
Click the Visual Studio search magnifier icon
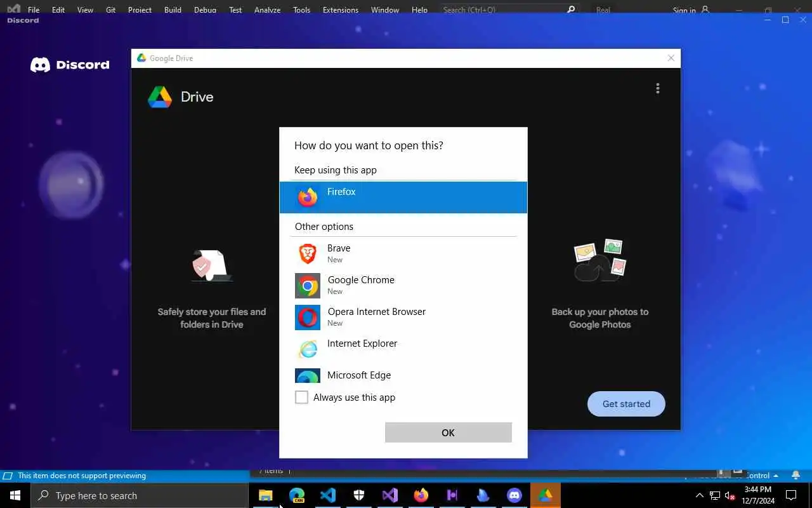[x=571, y=10]
